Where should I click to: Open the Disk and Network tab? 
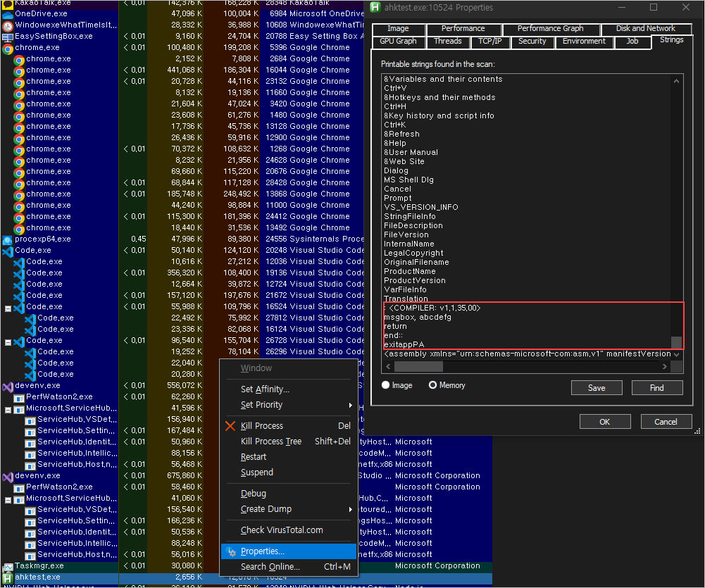coord(646,28)
